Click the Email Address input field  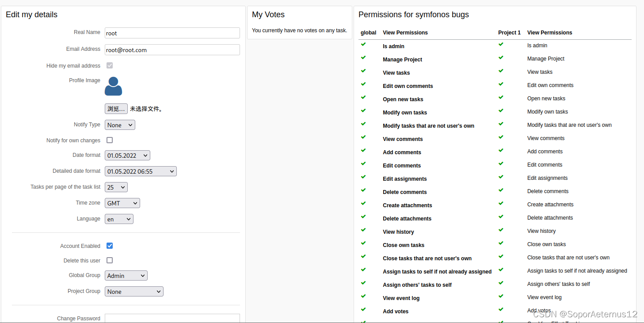click(172, 50)
